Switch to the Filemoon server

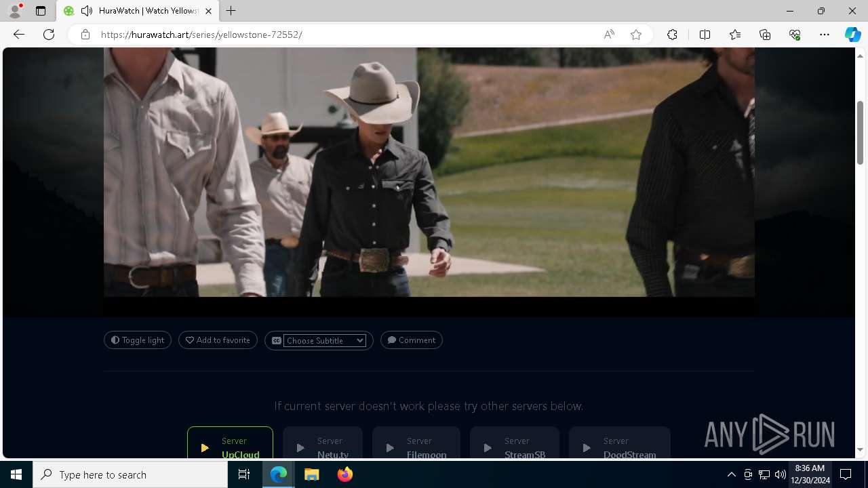coord(416,443)
